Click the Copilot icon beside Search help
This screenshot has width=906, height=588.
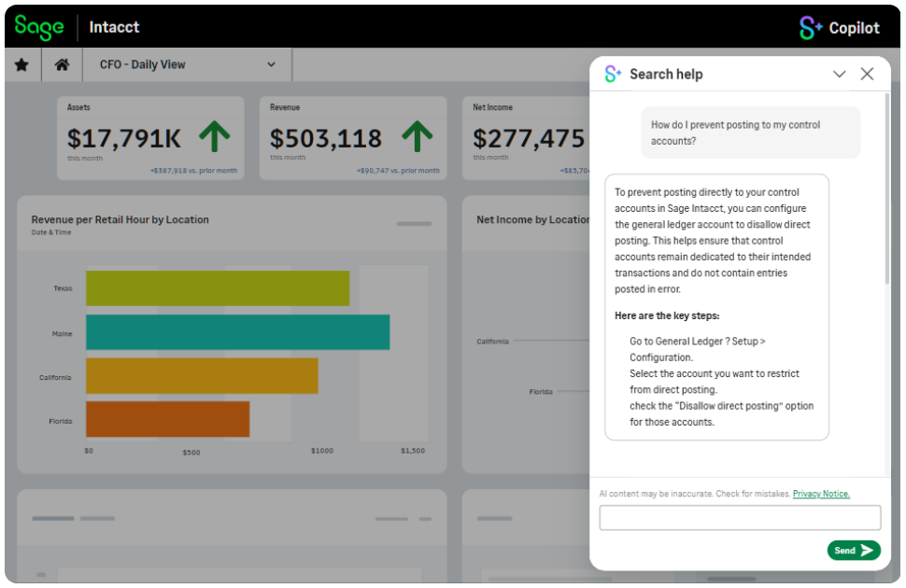tap(613, 74)
